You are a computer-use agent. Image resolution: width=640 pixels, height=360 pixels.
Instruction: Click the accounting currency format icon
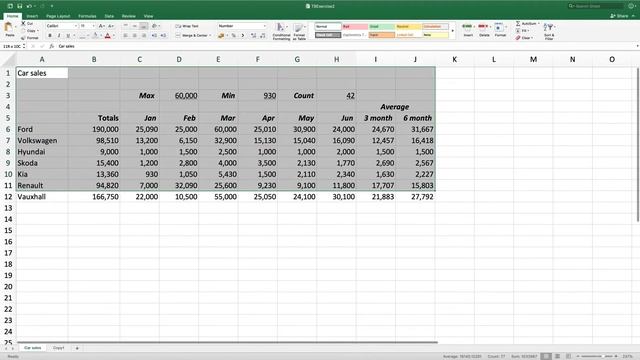click(x=221, y=36)
